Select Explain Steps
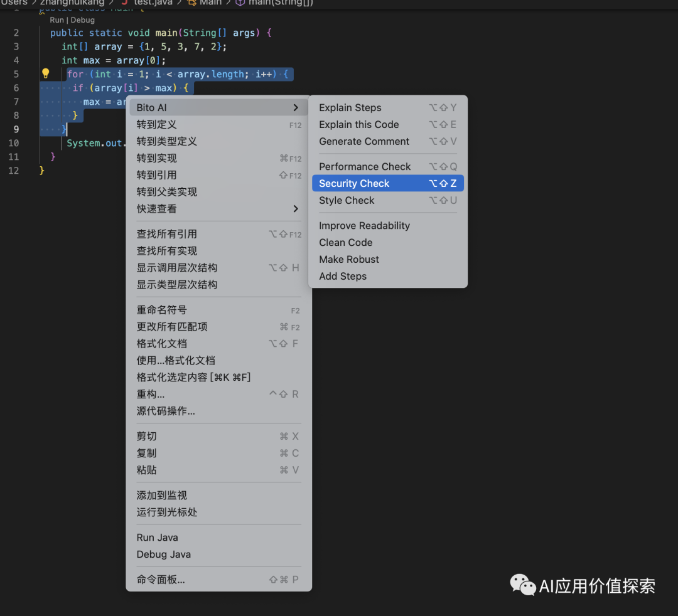 click(387, 107)
